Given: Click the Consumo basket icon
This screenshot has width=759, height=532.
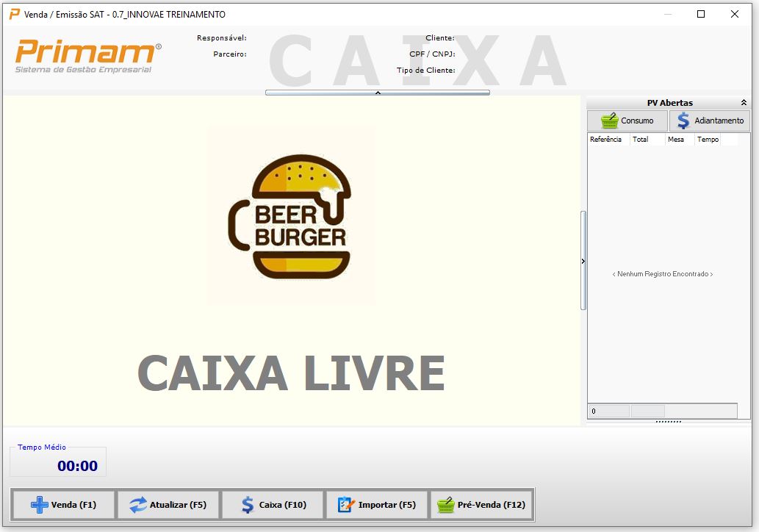Looking at the screenshot, I should tap(609, 121).
